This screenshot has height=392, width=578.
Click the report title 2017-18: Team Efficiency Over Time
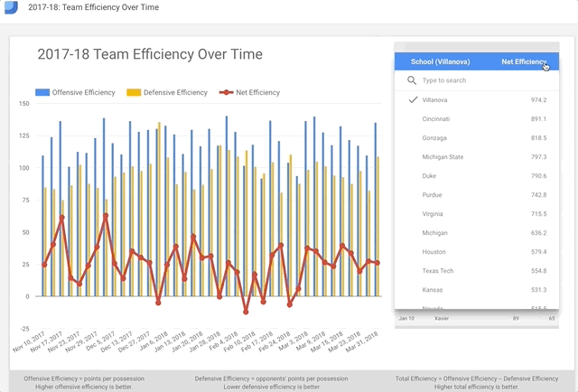tap(94, 7)
